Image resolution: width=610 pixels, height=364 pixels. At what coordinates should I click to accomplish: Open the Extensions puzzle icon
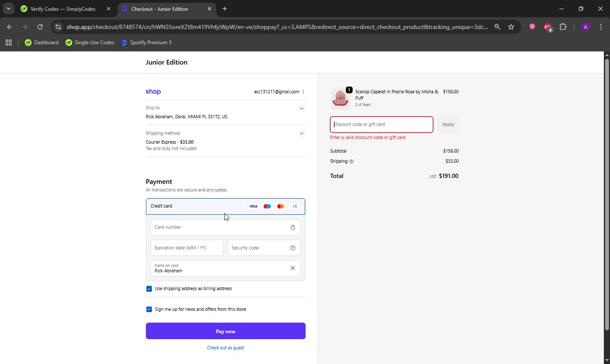(563, 27)
